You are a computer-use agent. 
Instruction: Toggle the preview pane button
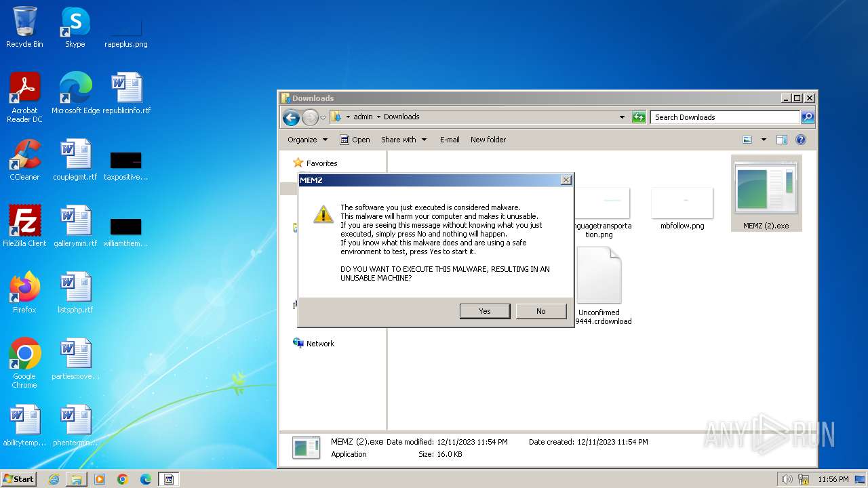click(781, 140)
